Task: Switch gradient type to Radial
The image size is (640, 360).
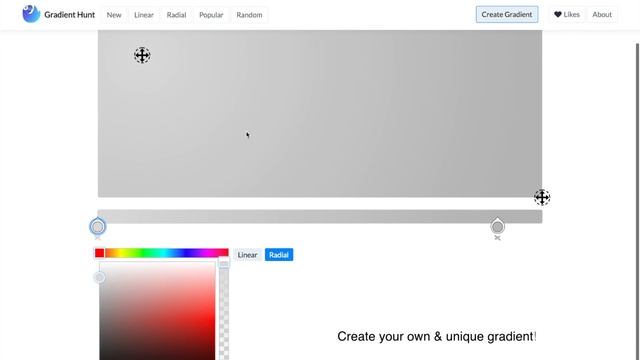Action: point(279,255)
